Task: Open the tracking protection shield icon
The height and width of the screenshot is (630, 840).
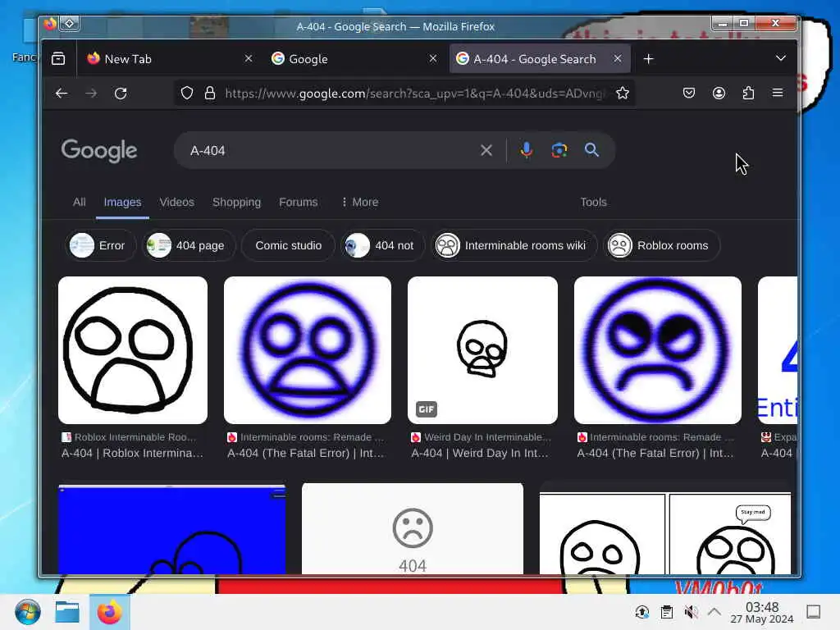Action: [186, 94]
